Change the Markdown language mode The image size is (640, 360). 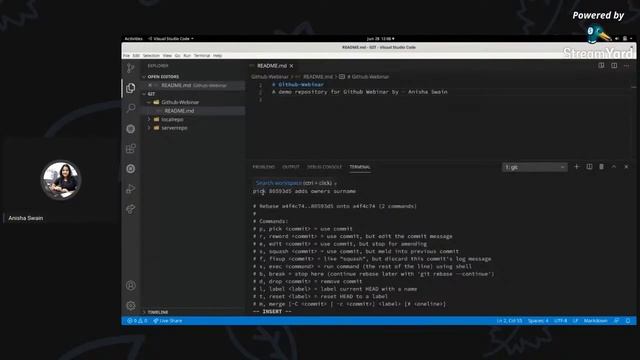[x=596, y=321]
